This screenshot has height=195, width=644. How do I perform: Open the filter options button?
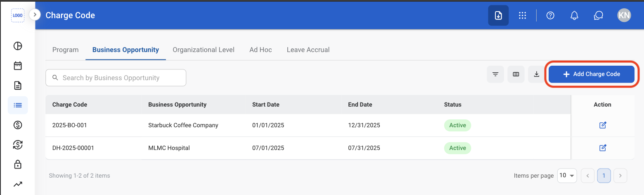click(x=495, y=74)
